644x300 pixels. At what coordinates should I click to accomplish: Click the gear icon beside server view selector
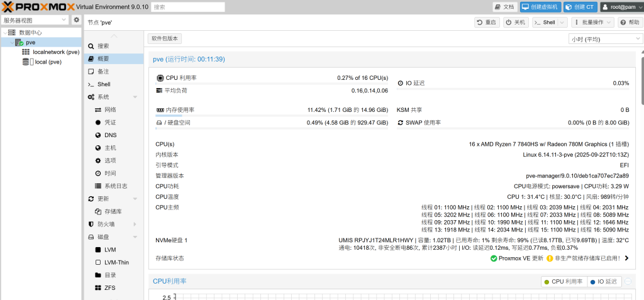[x=77, y=20]
